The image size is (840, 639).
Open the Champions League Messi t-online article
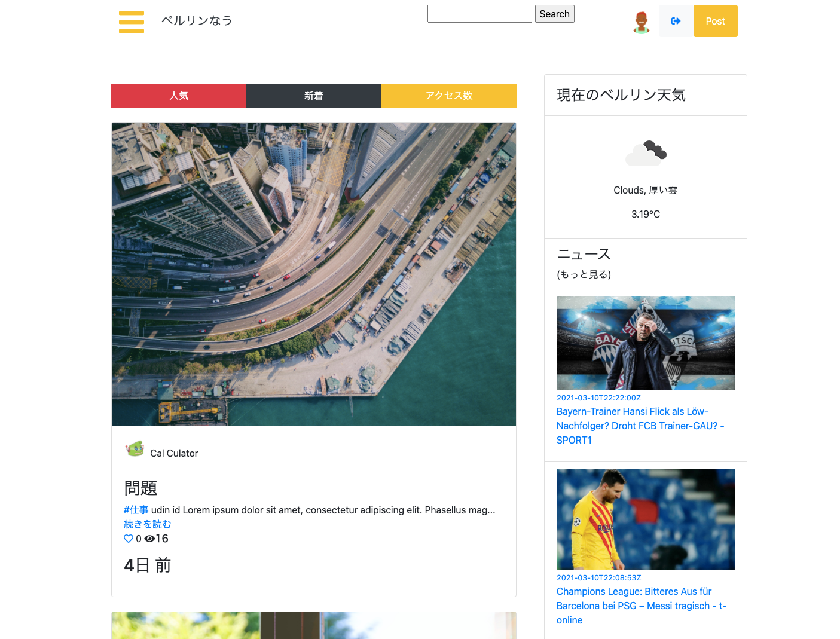[641, 606]
